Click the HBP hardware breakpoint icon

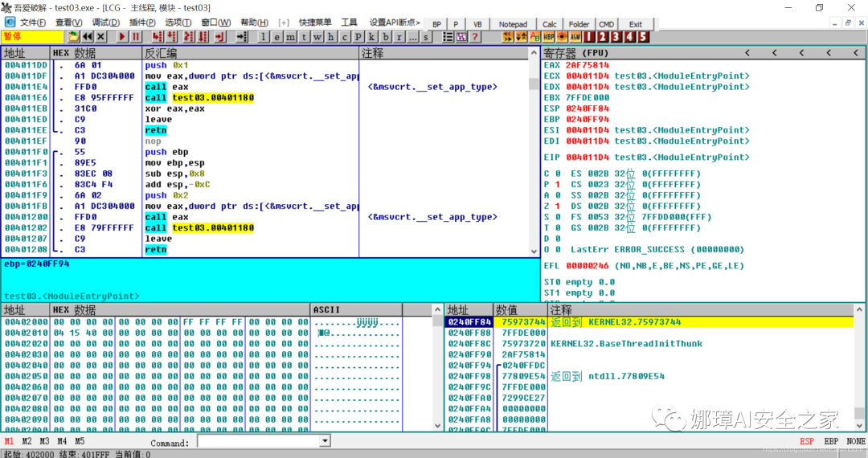coord(549,36)
